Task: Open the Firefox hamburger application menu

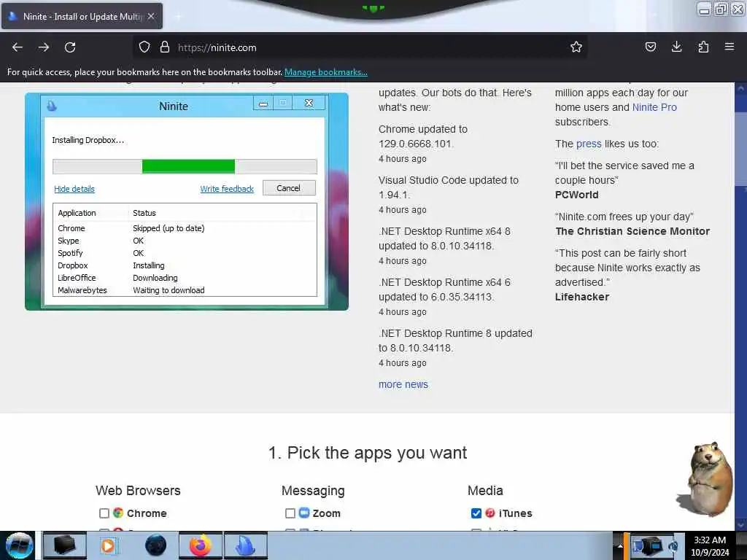Action: click(729, 47)
